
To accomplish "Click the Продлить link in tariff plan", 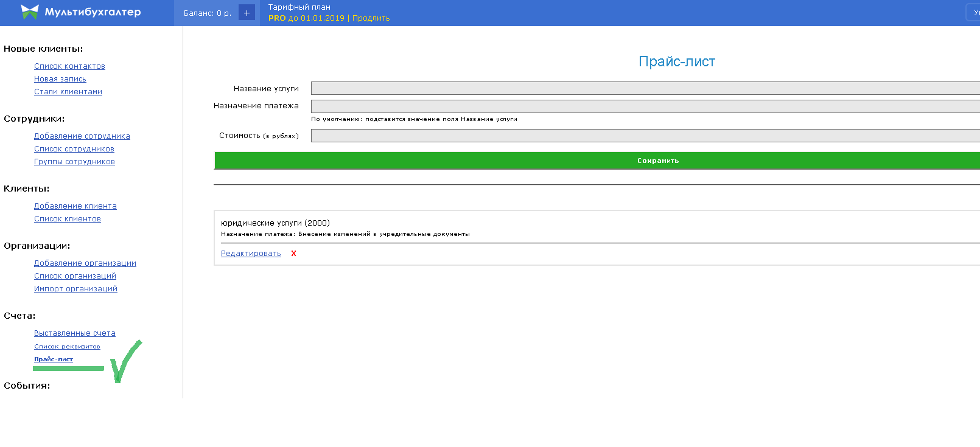I will (371, 18).
